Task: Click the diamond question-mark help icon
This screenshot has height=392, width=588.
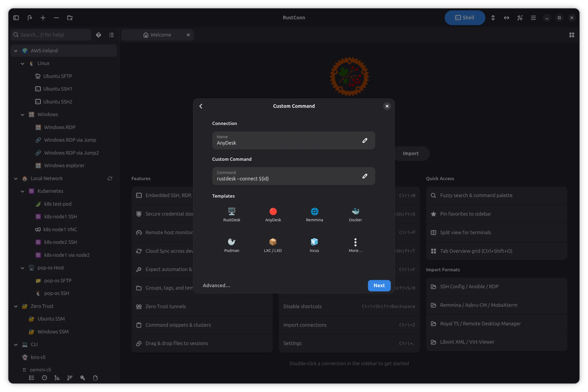Action: pyautogui.click(x=99, y=35)
